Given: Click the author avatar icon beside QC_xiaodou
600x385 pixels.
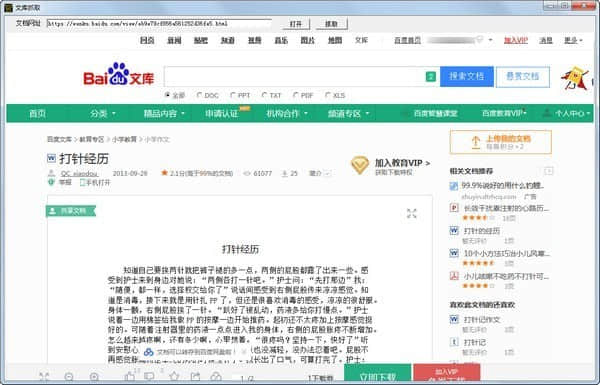Looking at the screenshot, I should pos(51,173).
